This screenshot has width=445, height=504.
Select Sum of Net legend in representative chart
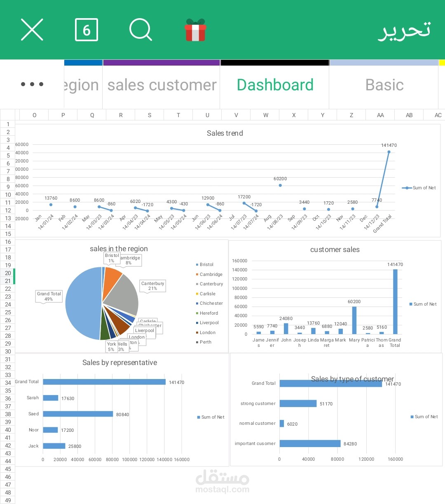pos(211,417)
